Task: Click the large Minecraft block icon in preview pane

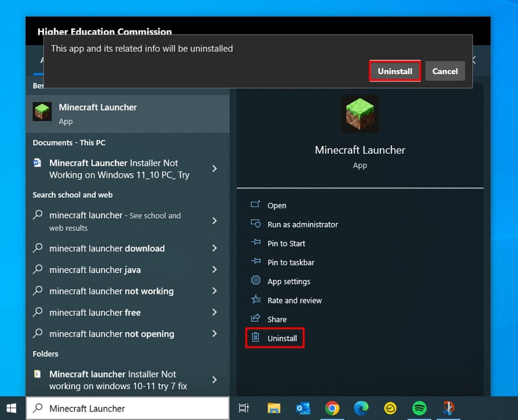Action: click(x=360, y=114)
